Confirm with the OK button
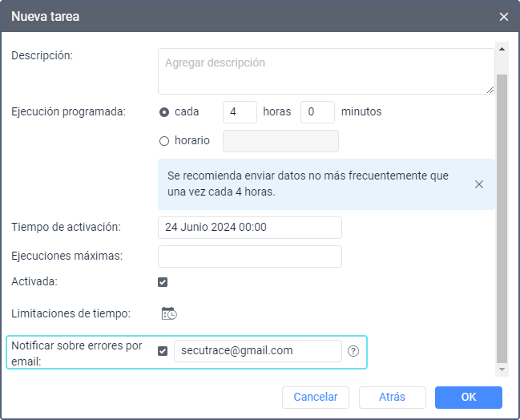The height and width of the screenshot is (420, 520). pos(468,397)
